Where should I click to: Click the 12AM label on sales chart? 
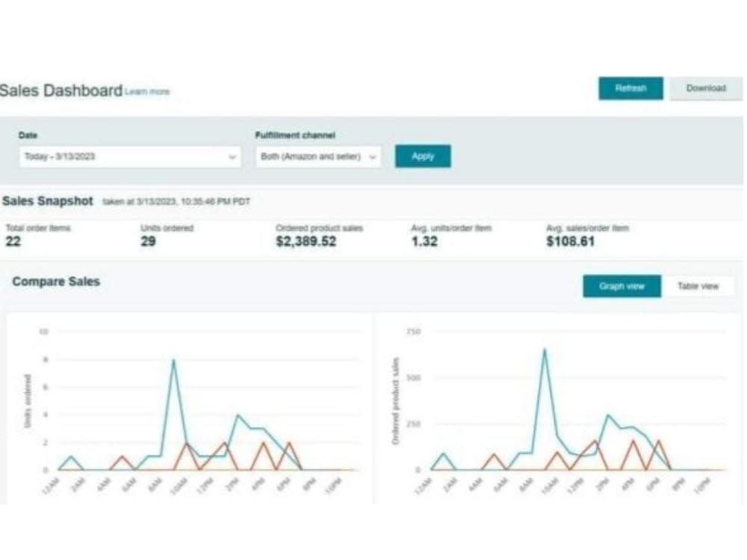tap(423, 485)
